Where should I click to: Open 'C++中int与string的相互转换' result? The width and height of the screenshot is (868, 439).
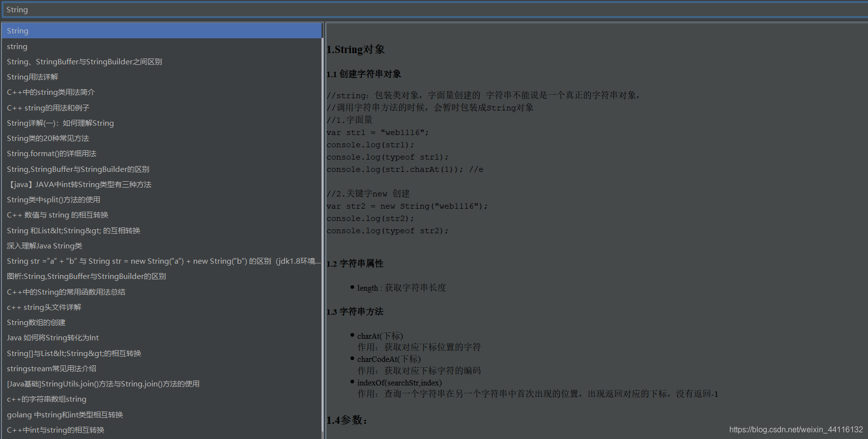tap(162, 430)
